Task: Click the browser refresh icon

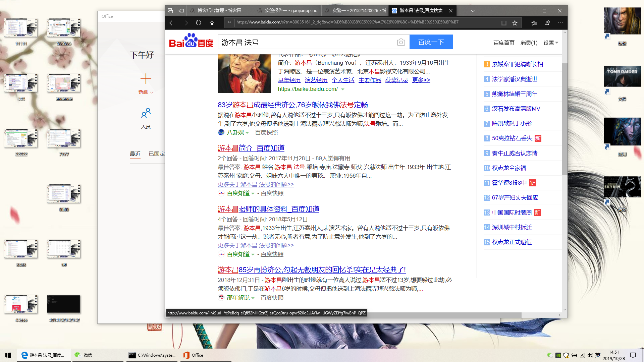Action: tap(199, 23)
